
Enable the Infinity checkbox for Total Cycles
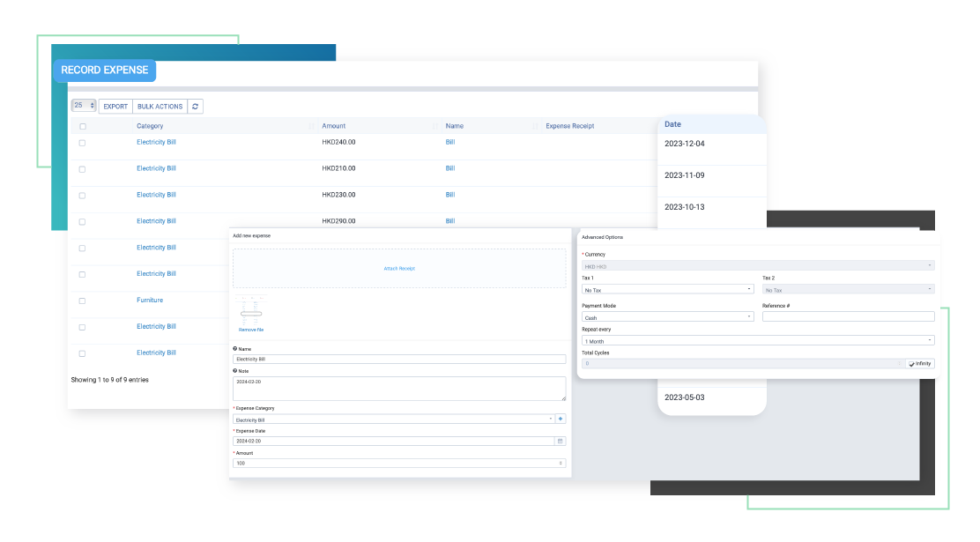pyautogui.click(x=911, y=363)
